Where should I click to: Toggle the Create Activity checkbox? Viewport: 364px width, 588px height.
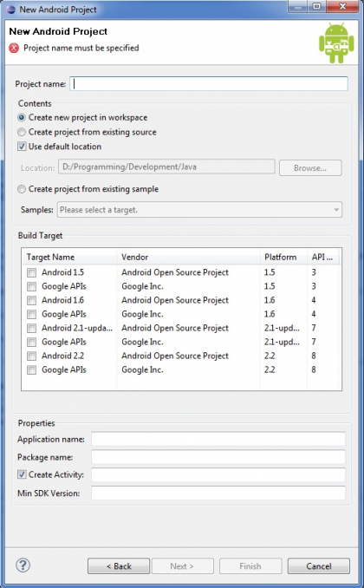(22, 474)
